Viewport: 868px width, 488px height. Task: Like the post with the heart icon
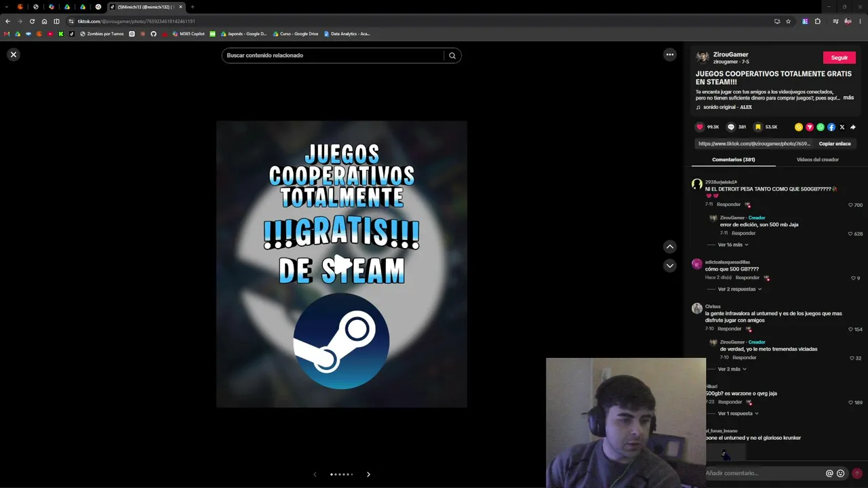point(700,127)
